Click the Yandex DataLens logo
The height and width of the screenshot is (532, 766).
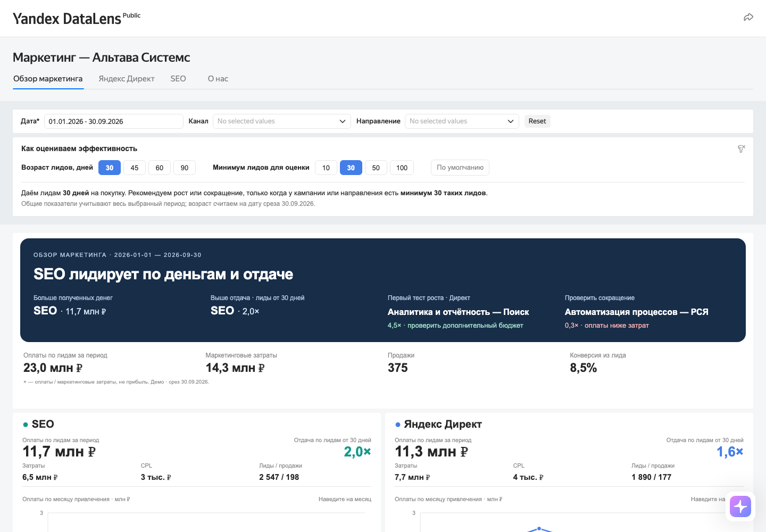click(77, 18)
